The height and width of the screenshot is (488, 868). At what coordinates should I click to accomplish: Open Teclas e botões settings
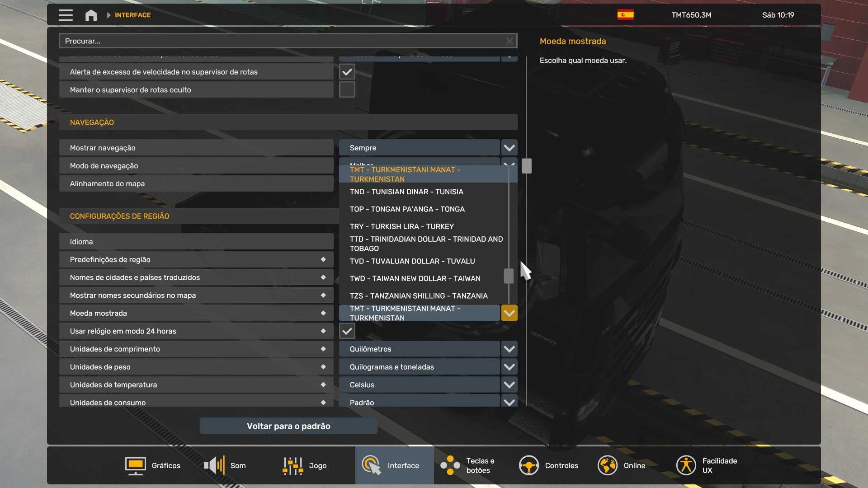468,465
